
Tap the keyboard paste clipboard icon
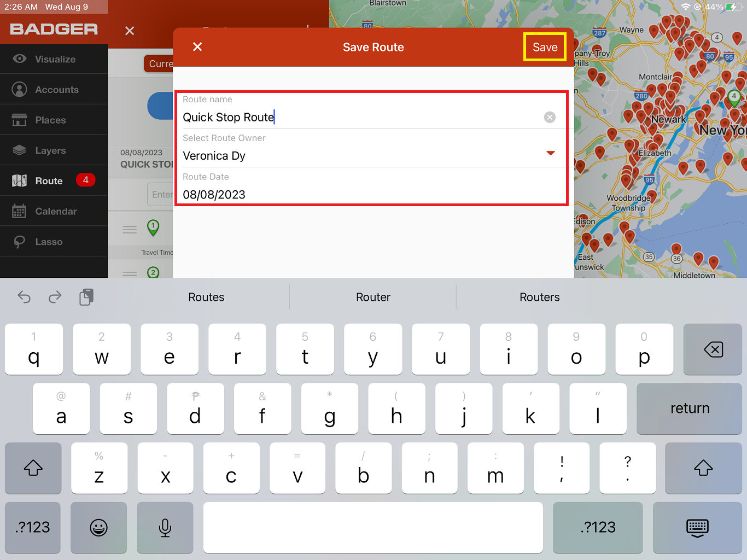86,297
